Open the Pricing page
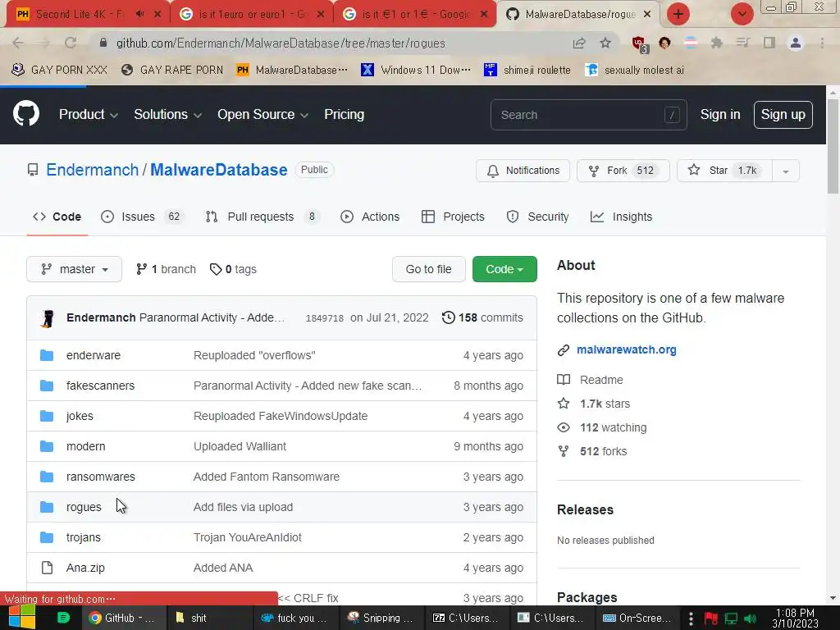 (x=344, y=114)
